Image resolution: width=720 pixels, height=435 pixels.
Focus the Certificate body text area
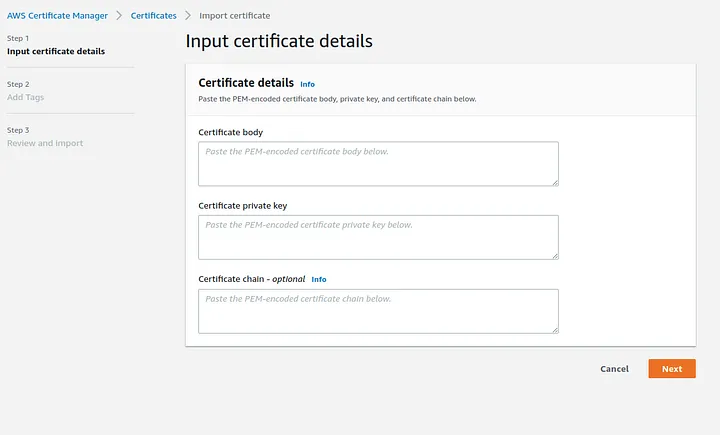378,164
